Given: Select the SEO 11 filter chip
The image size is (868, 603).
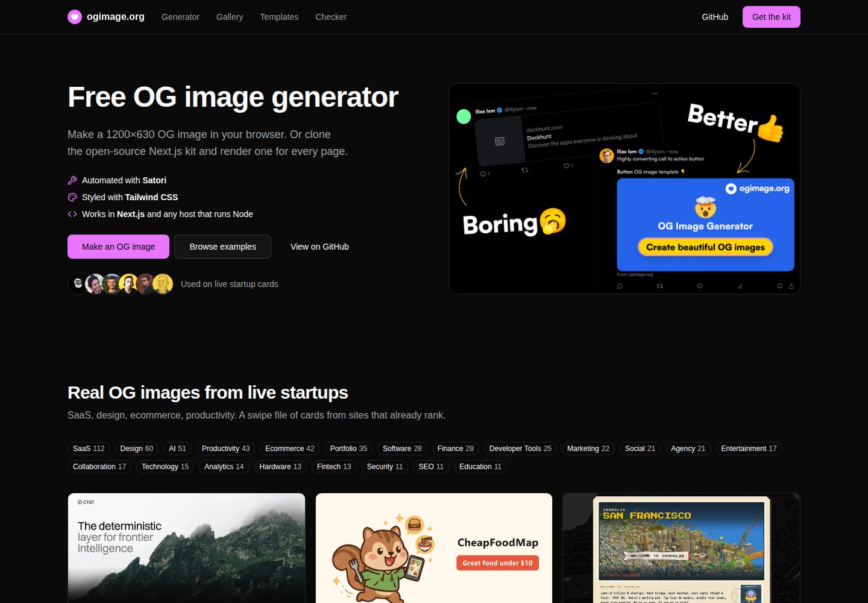Looking at the screenshot, I should [x=431, y=467].
